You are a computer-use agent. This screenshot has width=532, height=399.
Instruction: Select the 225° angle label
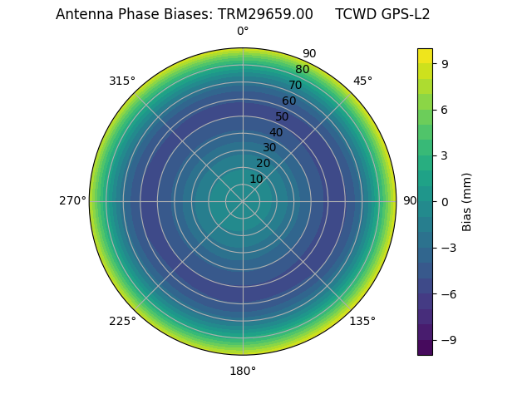coord(122,321)
